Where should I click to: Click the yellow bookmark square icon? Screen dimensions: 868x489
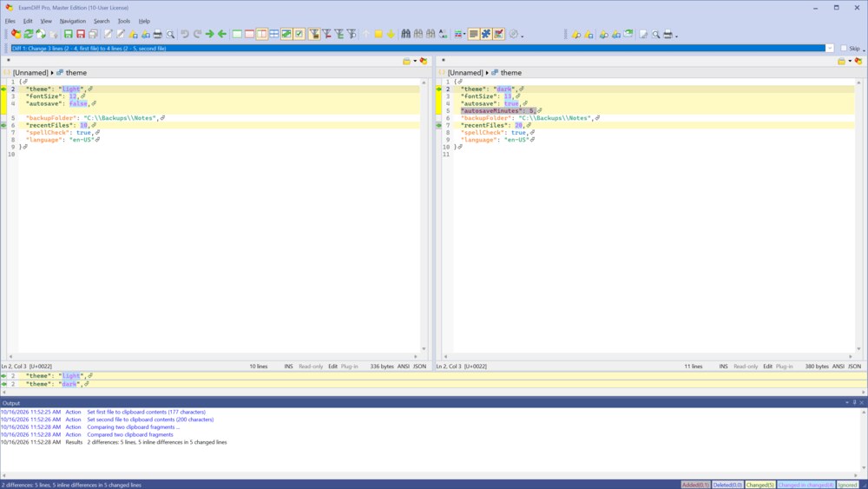coord(378,35)
